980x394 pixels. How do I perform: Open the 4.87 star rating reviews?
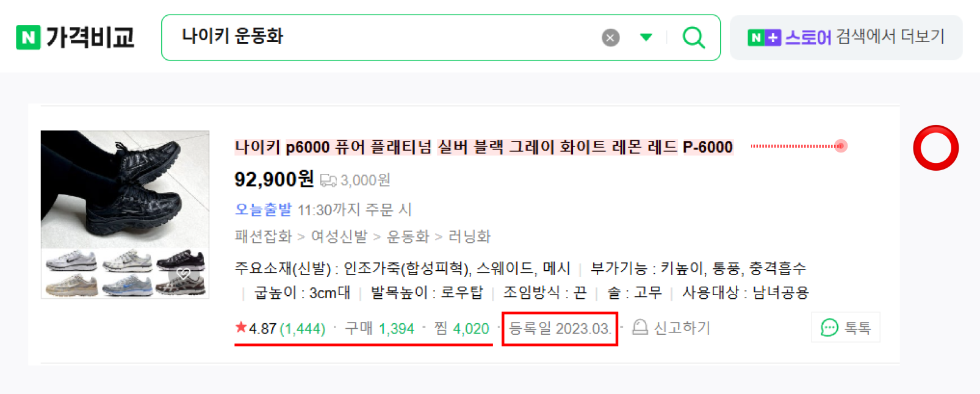[280, 329]
